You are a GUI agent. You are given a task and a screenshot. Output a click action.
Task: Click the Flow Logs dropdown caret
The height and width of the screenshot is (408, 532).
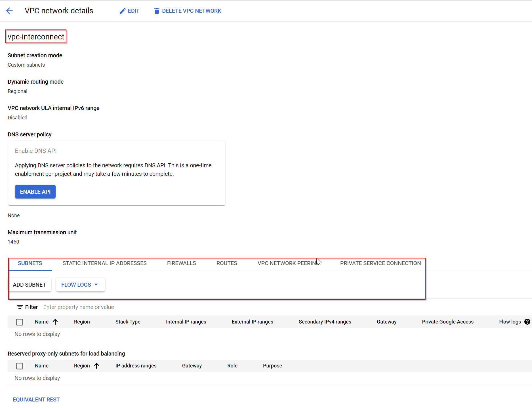(x=96, y=284)
